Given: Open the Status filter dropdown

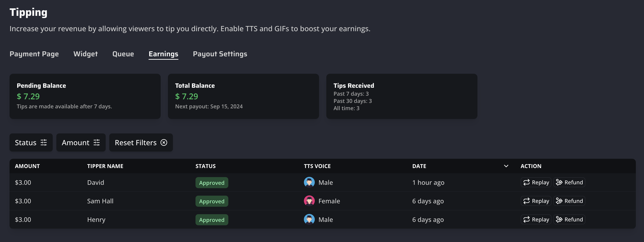Looking at the screenshot, I should tap(31, 142).
